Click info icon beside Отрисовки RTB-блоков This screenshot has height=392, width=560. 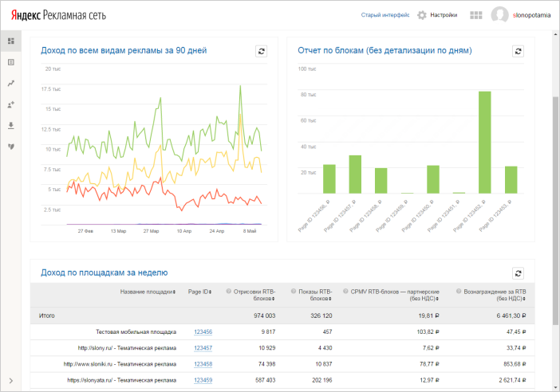(x=229, y=292)
